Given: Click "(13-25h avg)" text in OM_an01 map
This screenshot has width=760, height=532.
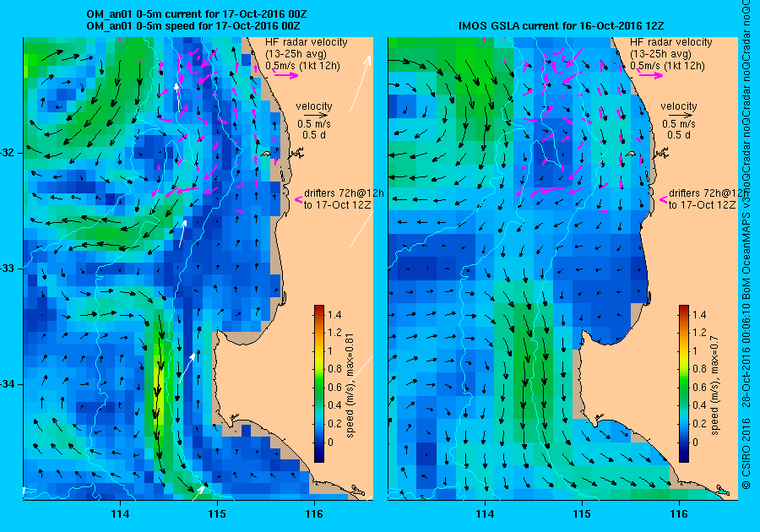Looking at the screenshot, I should (296, 54).
